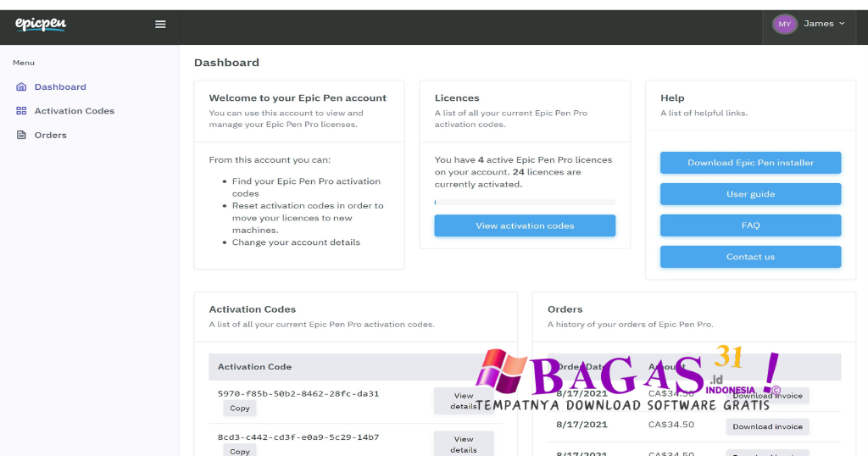This screenshot has height=456, width=868.
Task: Click the Activation Codes card heading
Action: tap(253, 309)
